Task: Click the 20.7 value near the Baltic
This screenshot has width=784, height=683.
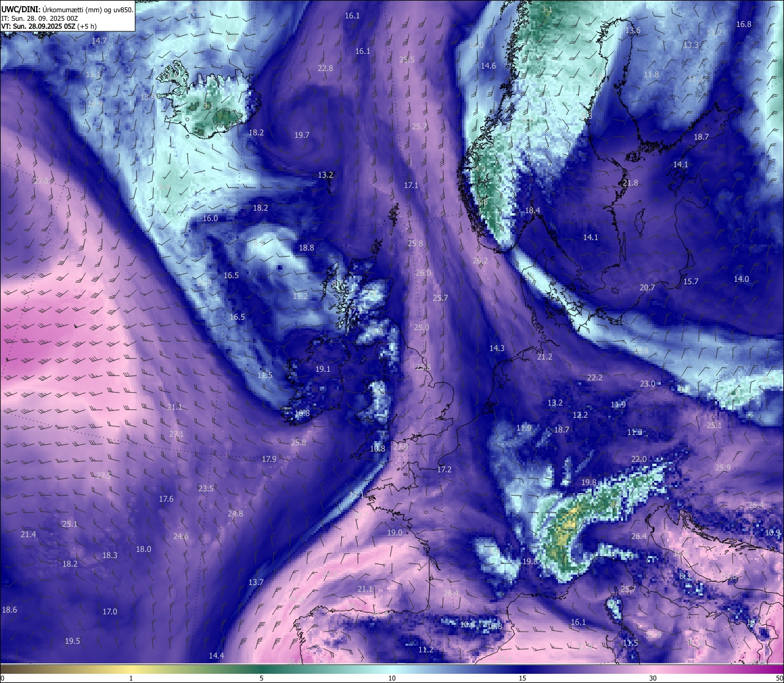Action: click(x=647, y=287)
